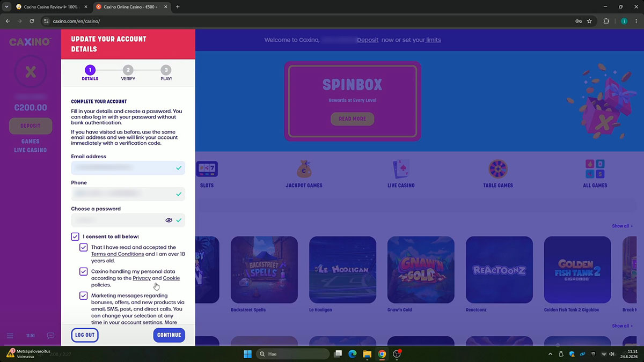Screen dimensions: 644x362
Task: Open Chrome extensions puzzle icon
Action: point(607,21)
